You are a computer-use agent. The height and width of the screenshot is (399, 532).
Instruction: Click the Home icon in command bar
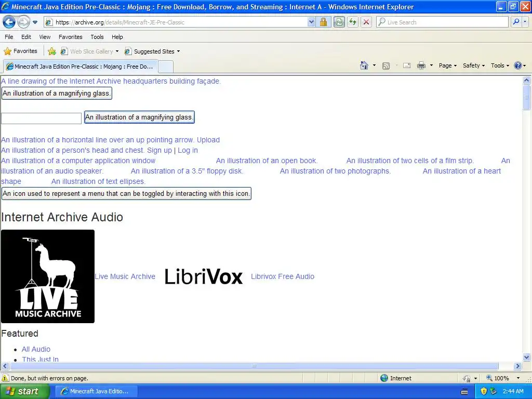tap(364, 65)
